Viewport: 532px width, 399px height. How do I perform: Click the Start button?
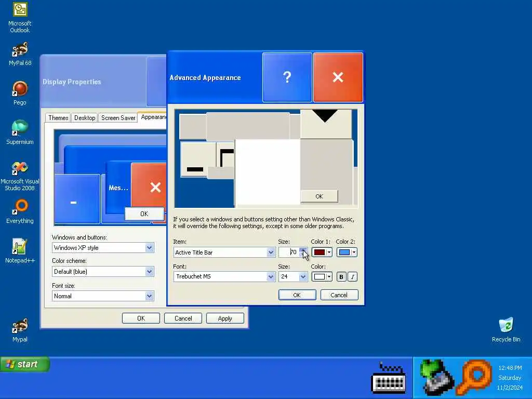[25, 364]
